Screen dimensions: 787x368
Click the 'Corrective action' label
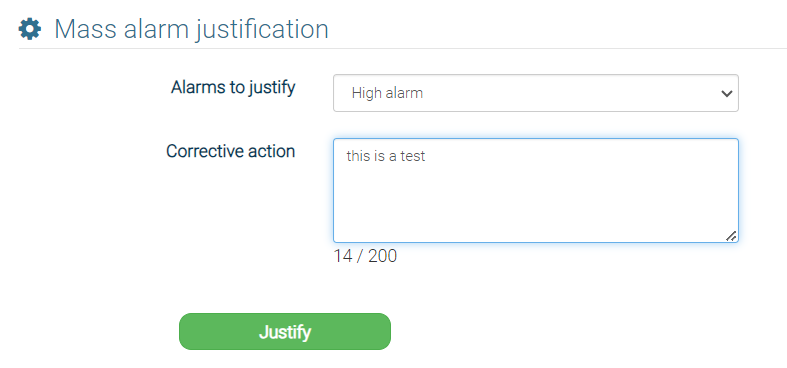click(x=230, y=151)
